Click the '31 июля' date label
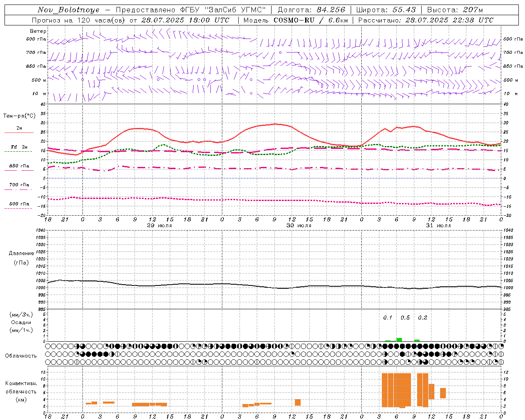This screenshot has width=525, height=420. coord(438,226)
